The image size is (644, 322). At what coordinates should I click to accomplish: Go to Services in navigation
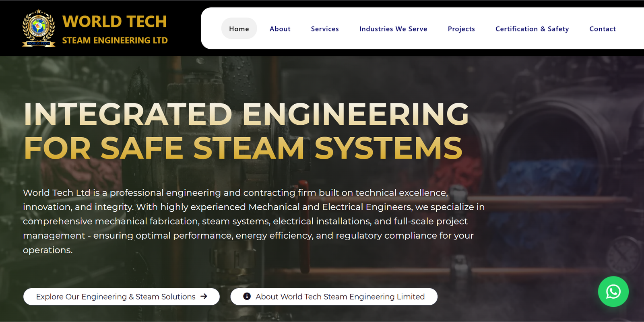[x=325, y=29]
